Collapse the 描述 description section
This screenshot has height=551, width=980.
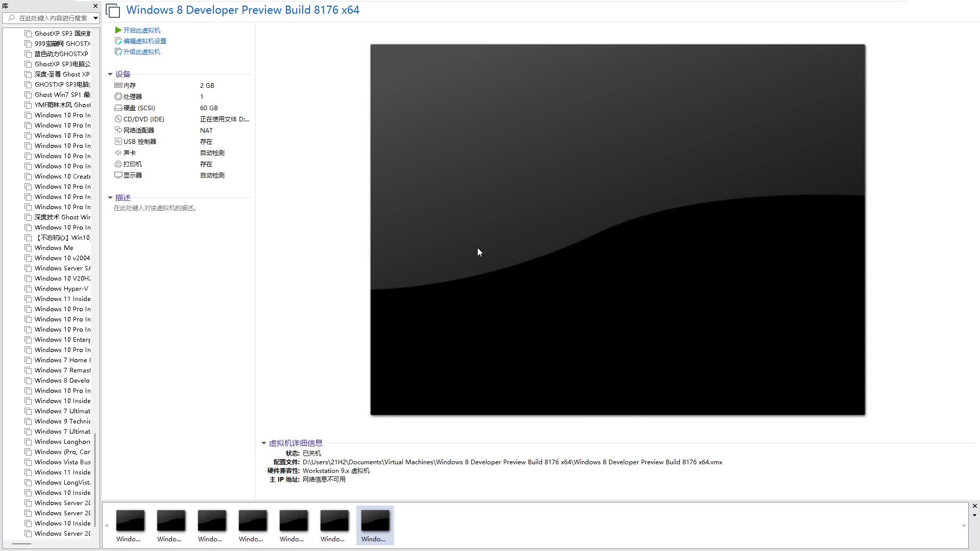click(110, 197)
